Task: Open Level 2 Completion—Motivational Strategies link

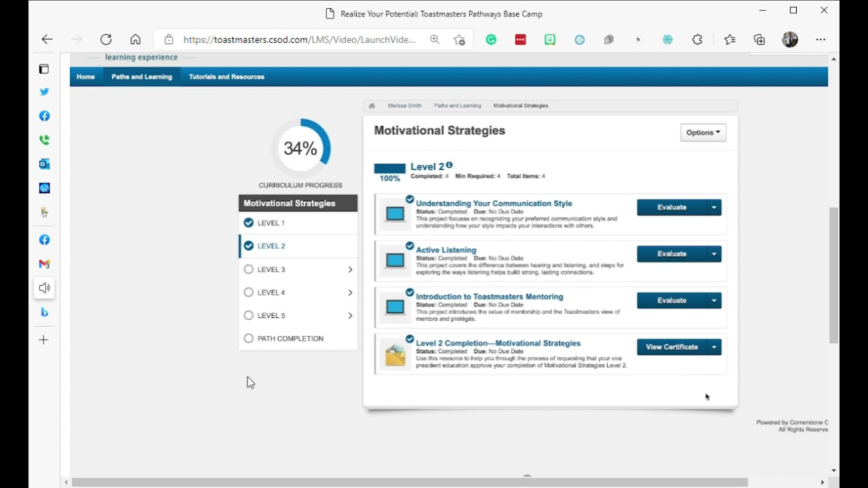Action: [x=498, y=343]
